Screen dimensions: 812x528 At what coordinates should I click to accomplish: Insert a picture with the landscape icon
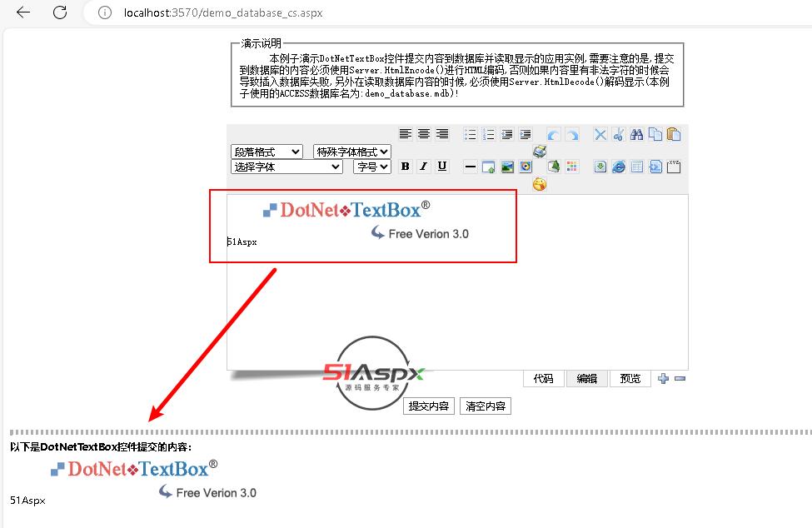pyautogui.click(x=507, y=167)
